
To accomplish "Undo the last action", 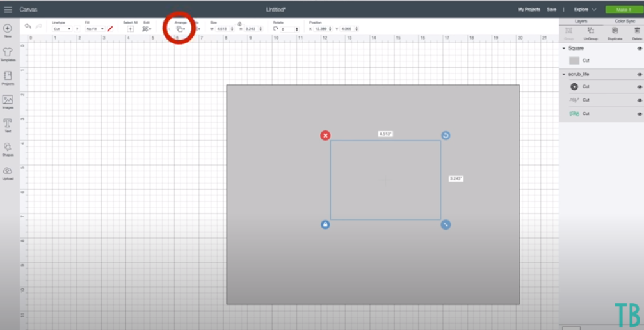I will point(28,26).
